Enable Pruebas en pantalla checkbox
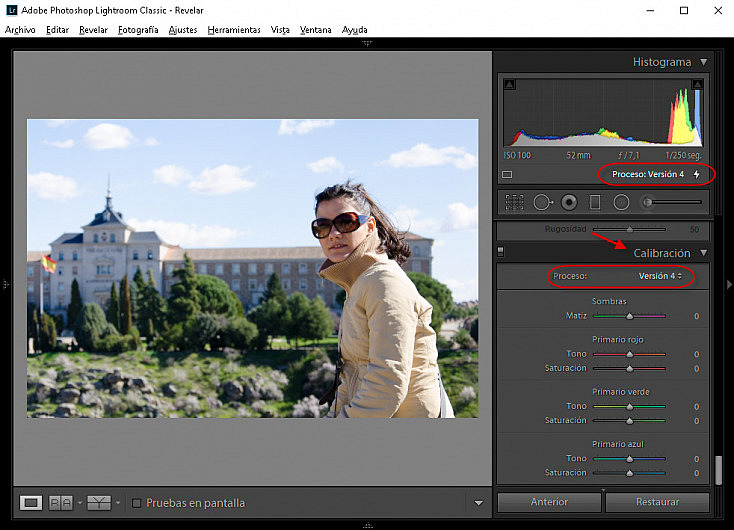Screen dimensions: 734x530 click(136, 503)
